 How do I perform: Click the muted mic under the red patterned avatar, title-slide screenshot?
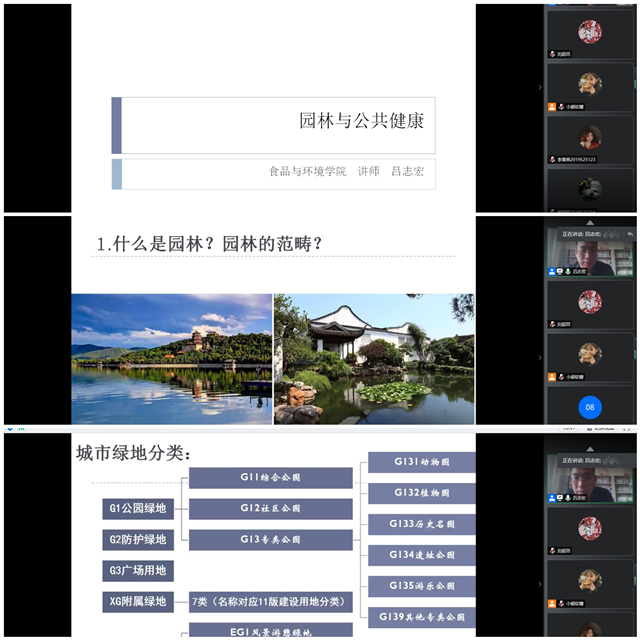click(552, 54)
